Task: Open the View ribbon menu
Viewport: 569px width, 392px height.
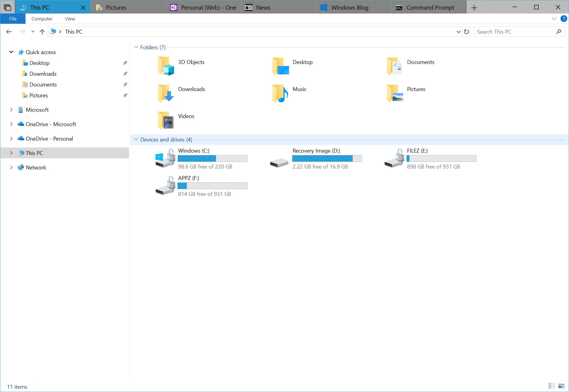Action: (x=70, y=19)
